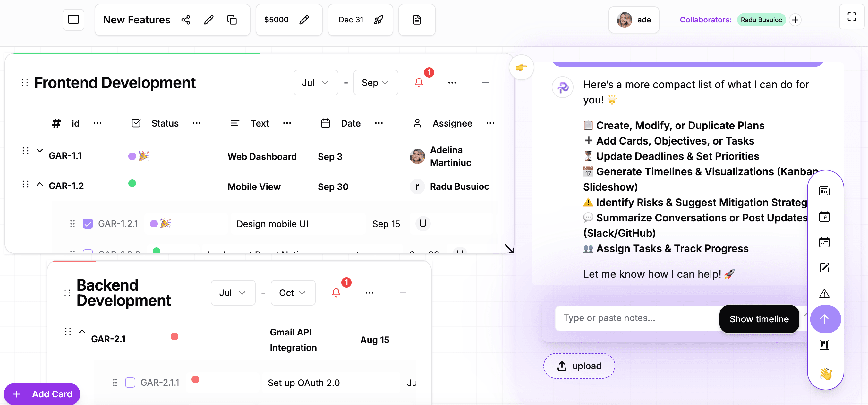Uncheck the GAR-1.2.1 task checkbox

tap(88, 223)
